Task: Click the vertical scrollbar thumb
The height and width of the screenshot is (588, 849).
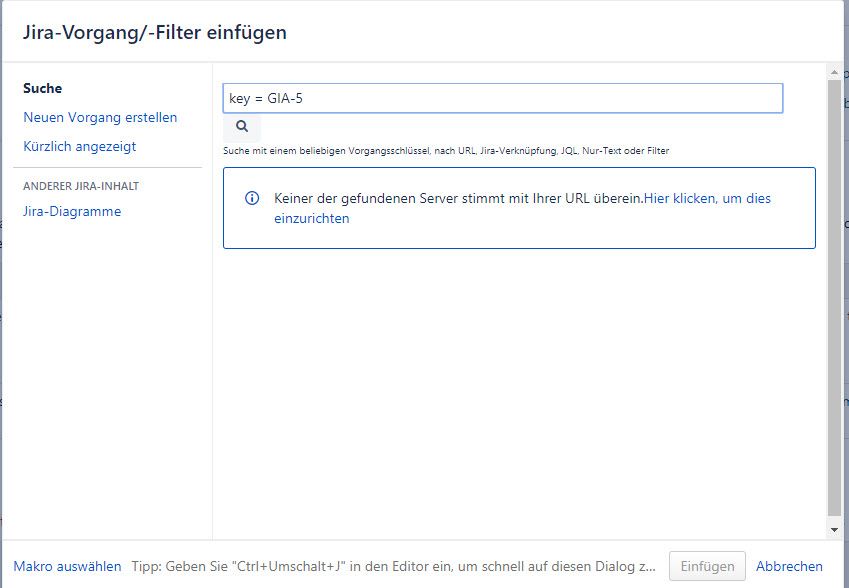Action: [x=834, y=298]
